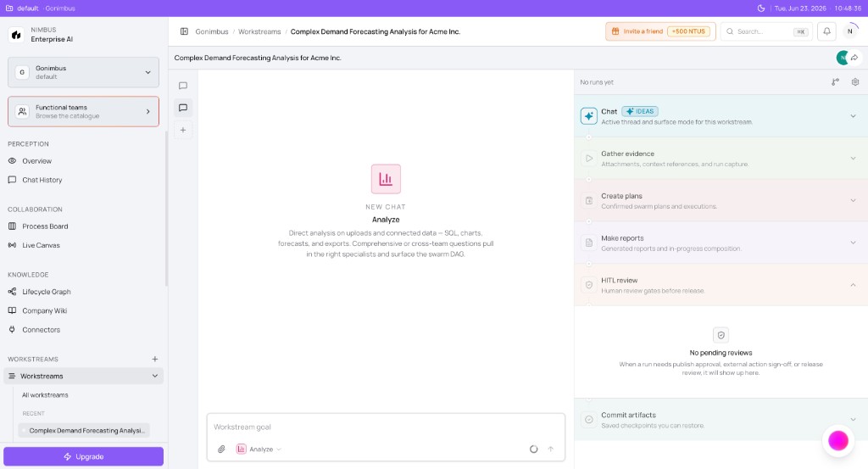Click the Gather evidence play icon
This screenshot has width=868, height=469.
click(x=589, y=159)
